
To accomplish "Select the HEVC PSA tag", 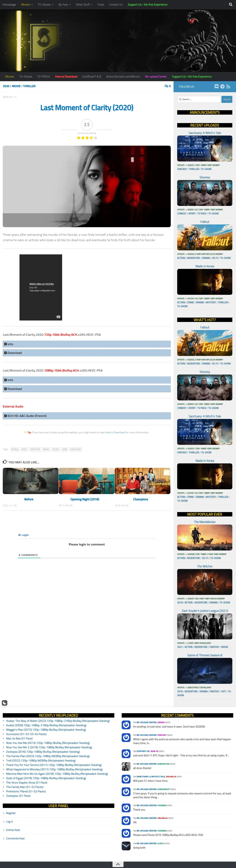I will point(35,449).
